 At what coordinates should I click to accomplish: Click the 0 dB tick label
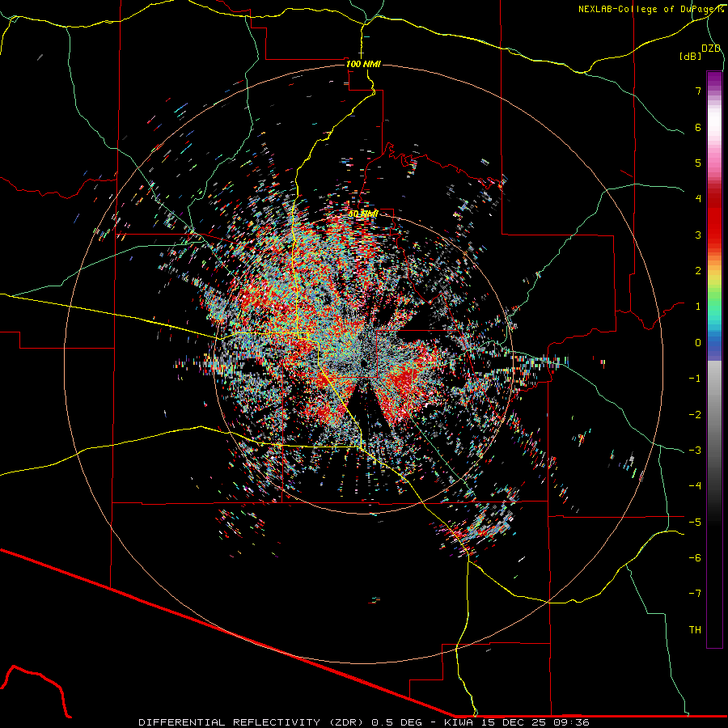(698, 343)
